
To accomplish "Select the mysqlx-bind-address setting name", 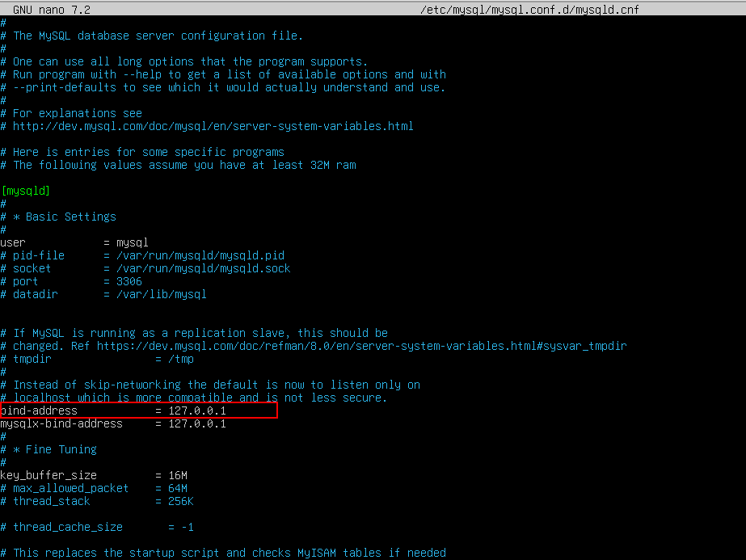I will (x=61, y=423).
